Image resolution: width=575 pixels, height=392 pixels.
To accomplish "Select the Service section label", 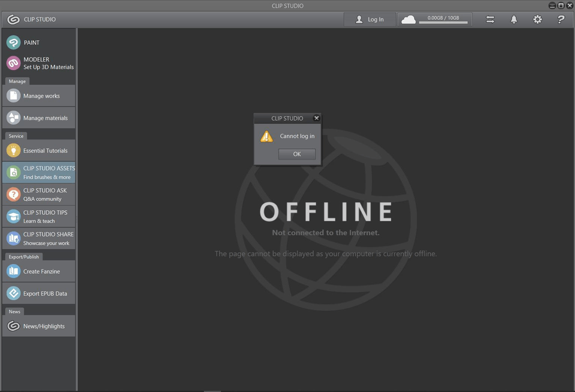I will pyautogui.click(x=16, y=136).
